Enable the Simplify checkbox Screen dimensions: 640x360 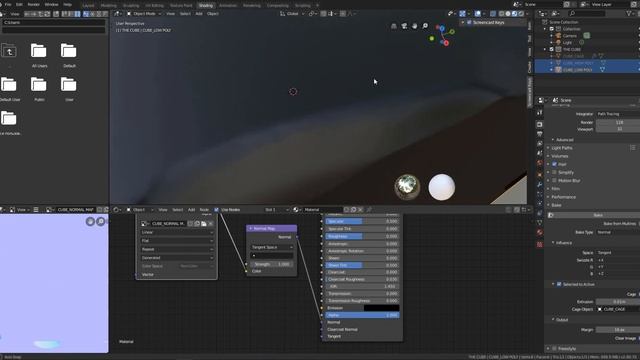pyautogui.click(x=554, y=172)
